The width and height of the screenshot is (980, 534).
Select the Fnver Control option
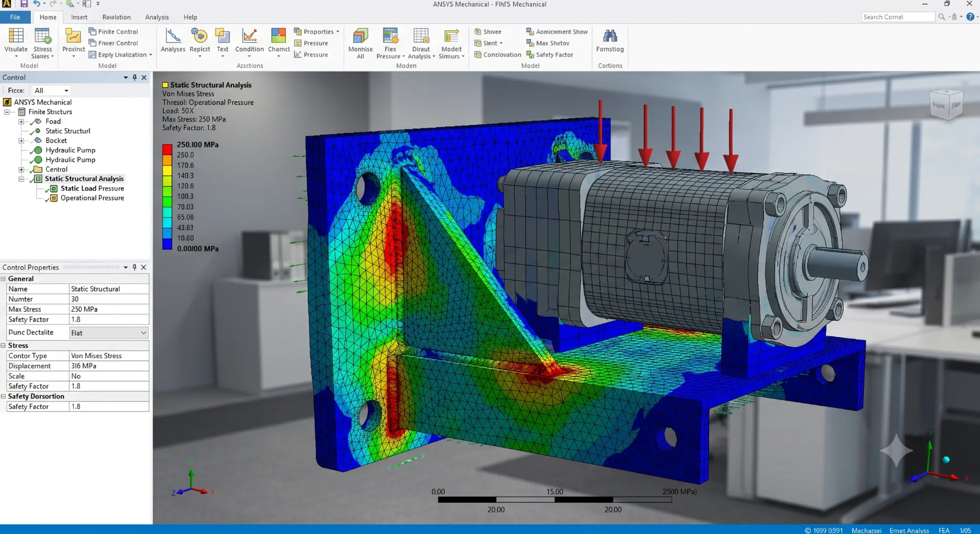click(113, 43)
